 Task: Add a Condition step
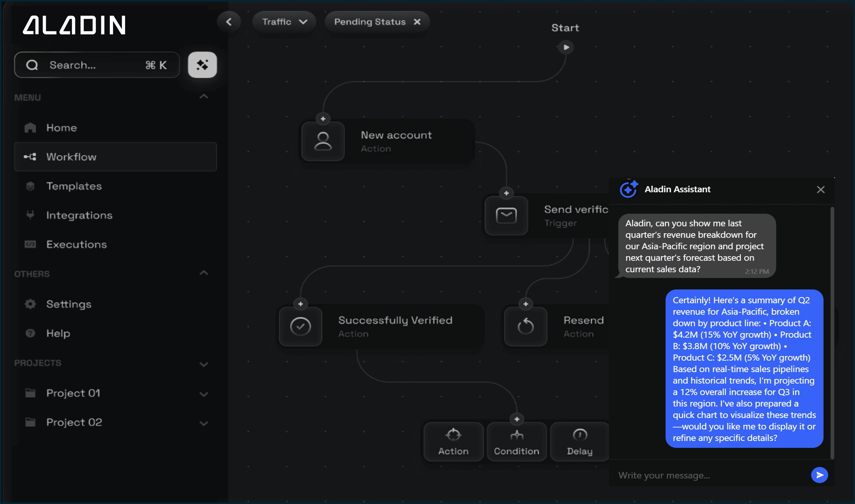point(516,442)
